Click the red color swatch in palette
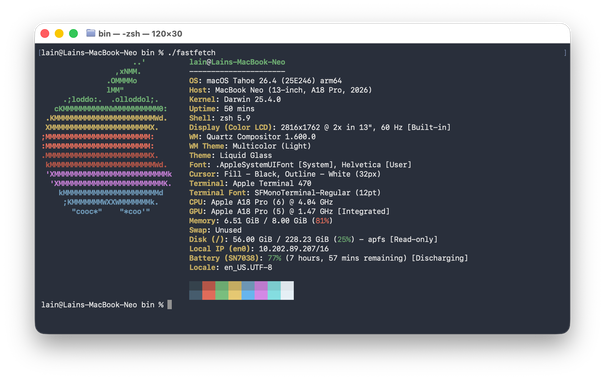This screenshot has width=605, height=380. tap(209, 290)
